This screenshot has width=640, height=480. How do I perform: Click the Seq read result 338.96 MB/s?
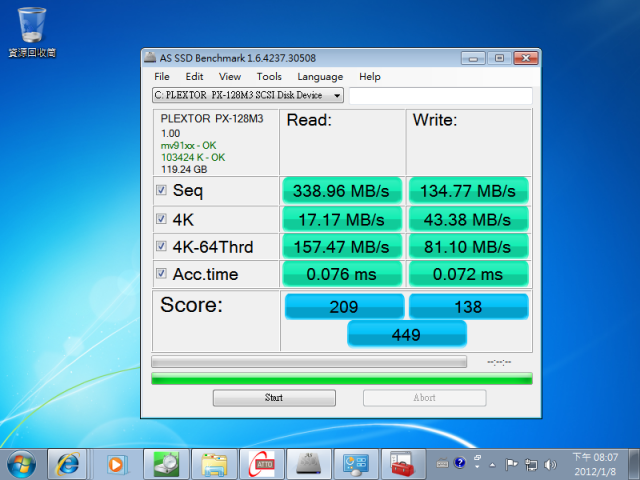pyautogui.click(x=342, y=191)
